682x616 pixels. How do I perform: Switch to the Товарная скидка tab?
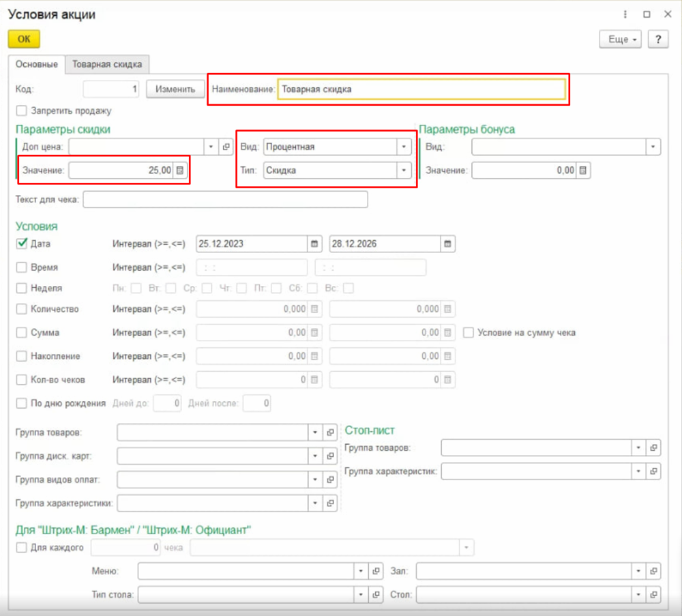[x=107, y=64]
